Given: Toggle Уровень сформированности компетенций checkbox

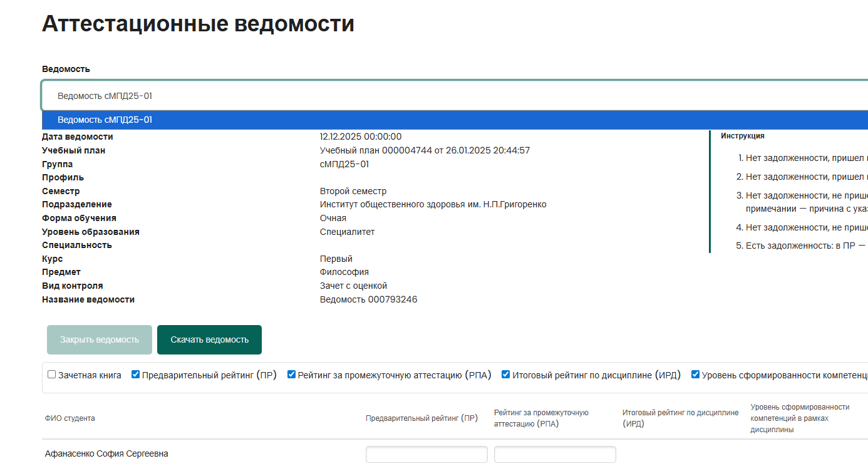Looking at the screenshot, I should 695,375.
